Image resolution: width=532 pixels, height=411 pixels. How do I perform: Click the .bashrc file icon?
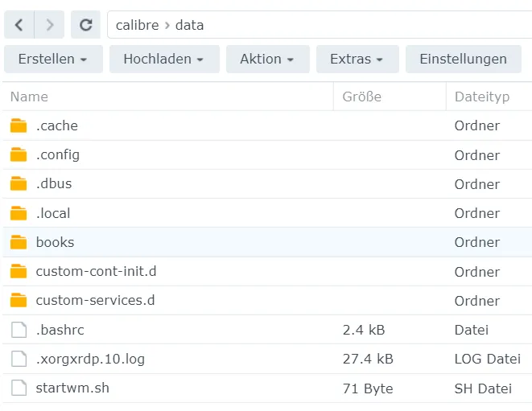pyautogui.click(x=19, y=330)
